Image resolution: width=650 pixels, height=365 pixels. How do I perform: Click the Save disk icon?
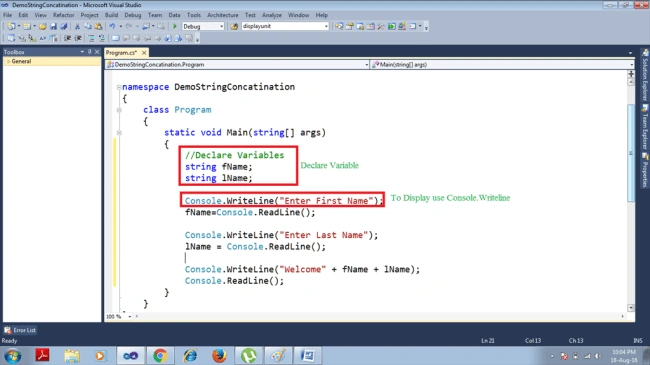(53, 26)
